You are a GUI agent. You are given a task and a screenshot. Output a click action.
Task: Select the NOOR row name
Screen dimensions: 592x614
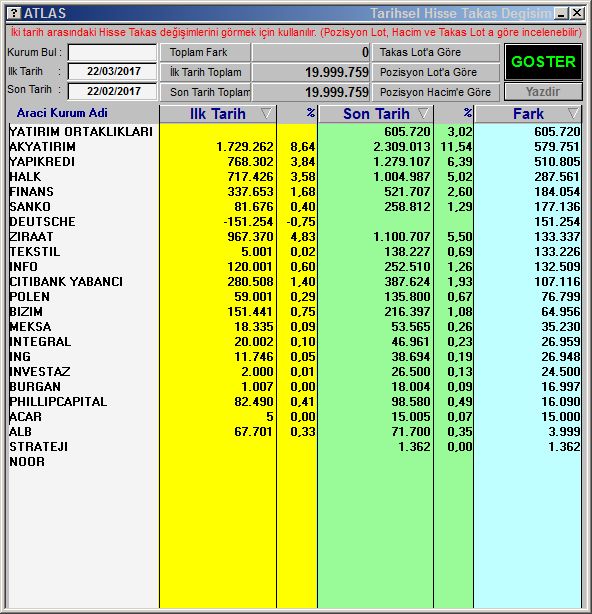(x=27, y=462)
